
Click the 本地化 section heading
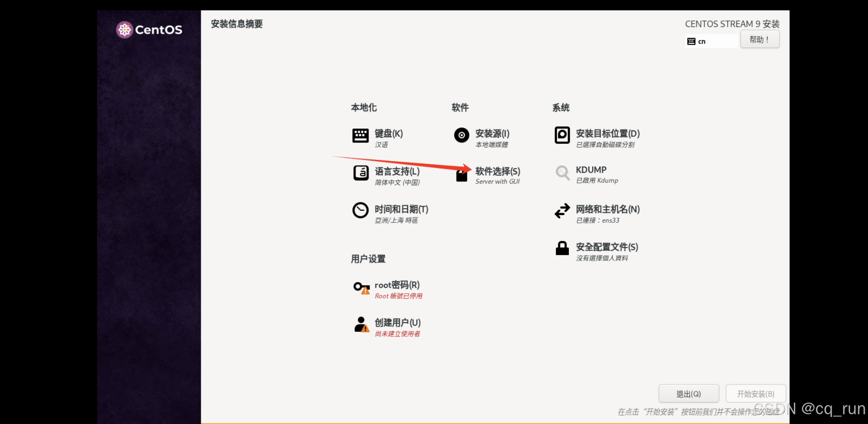(364, 108)
